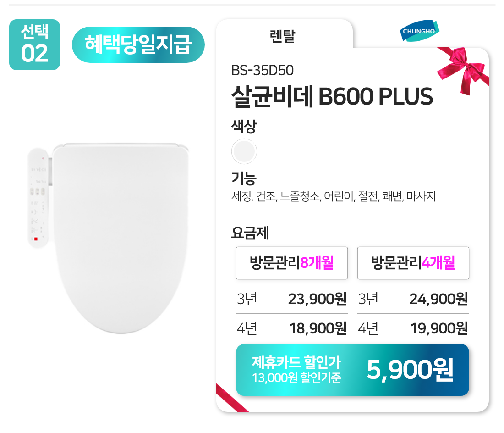The height and width of the screenshot is (433, 504).
Task: Select the 4년 19,900원 price row
Action: [x=413, y=328]
